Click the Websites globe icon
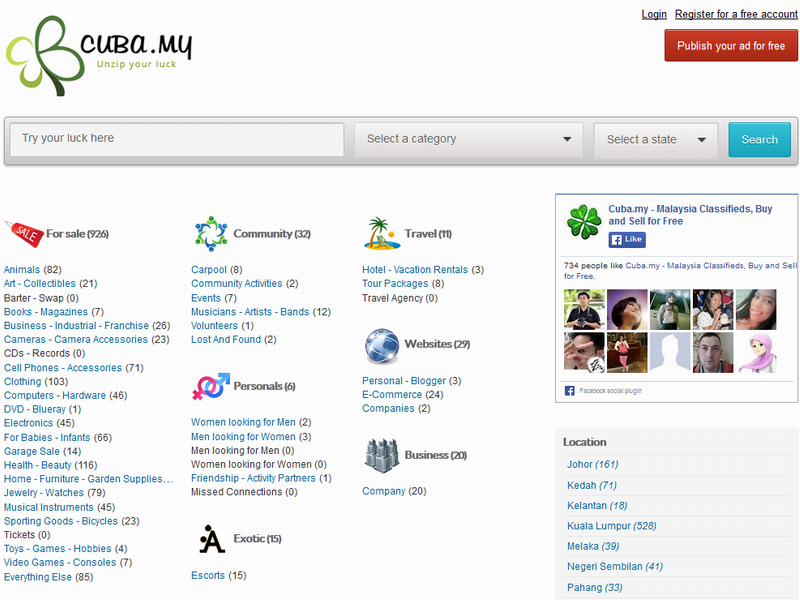800x600 pixels. pyautogui.click(x=382, y=345)
